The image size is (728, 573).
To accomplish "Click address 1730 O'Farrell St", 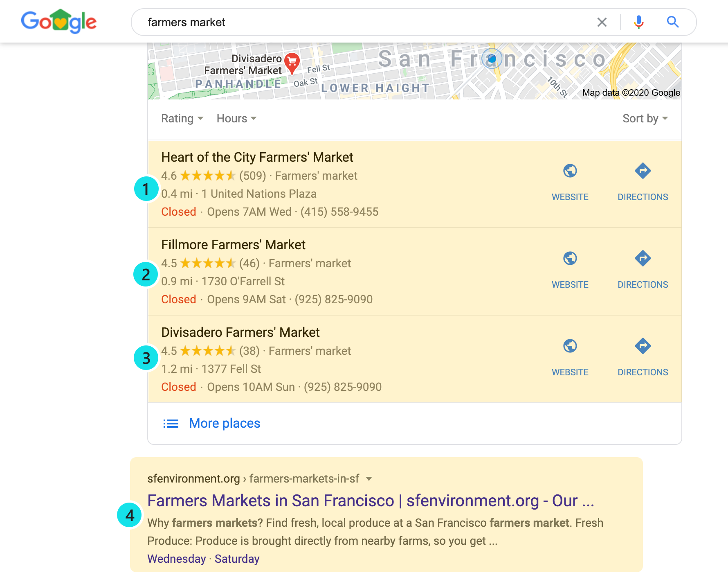I will point(243,282).
